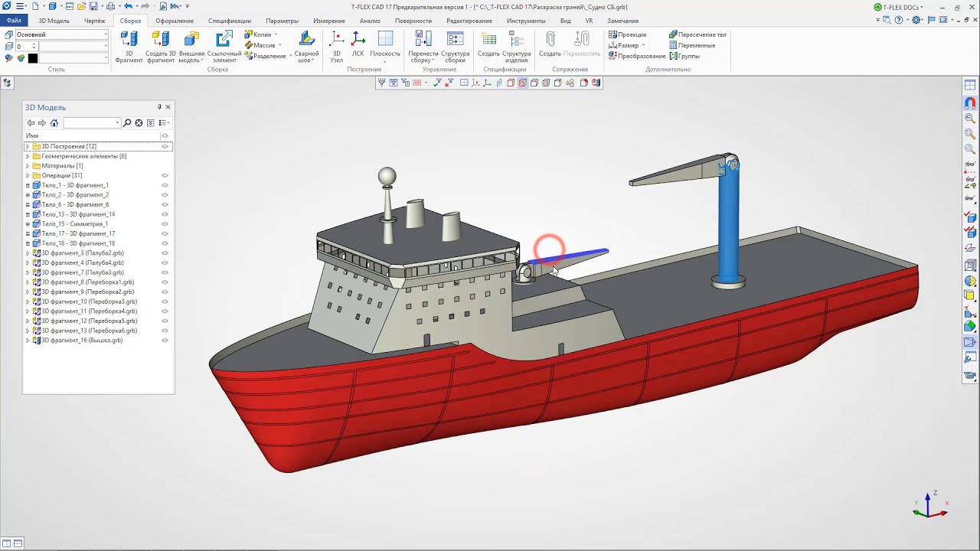Click the print icon in quick access toolbar
The width and height of the screenshot is (980, 551).
(111, 6)
